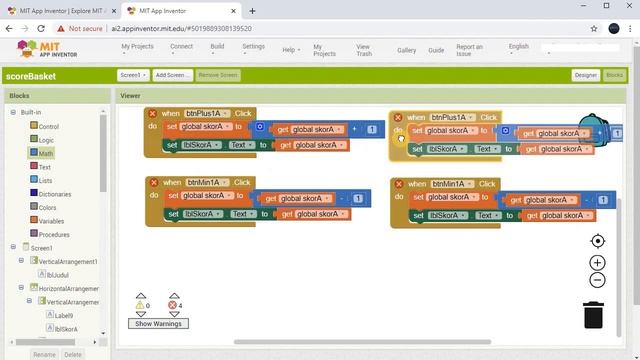The width and height of the screenshot is (640, 360).
Task: Center the workspace with target icon
Action: (x=598, y=241)
